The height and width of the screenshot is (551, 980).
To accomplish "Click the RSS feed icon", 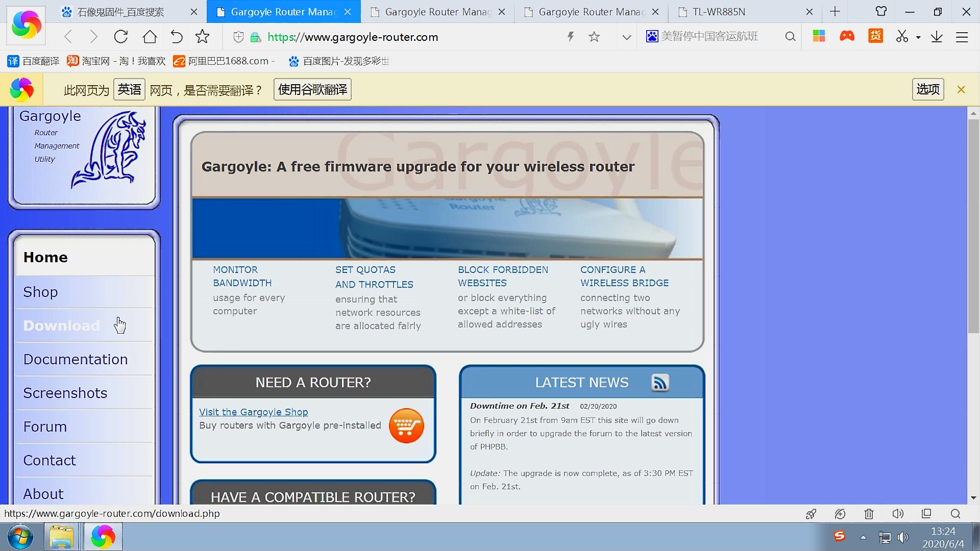I will (660, 383).
